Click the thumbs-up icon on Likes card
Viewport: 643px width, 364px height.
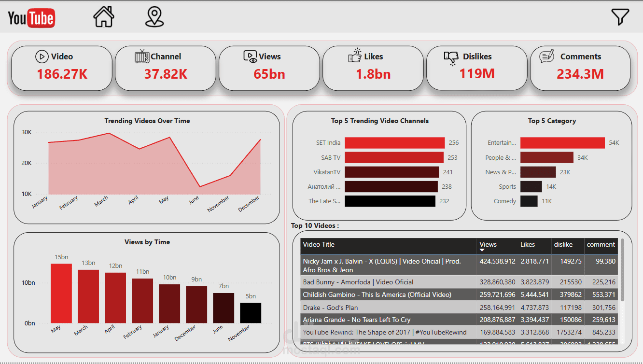point(355,55)
